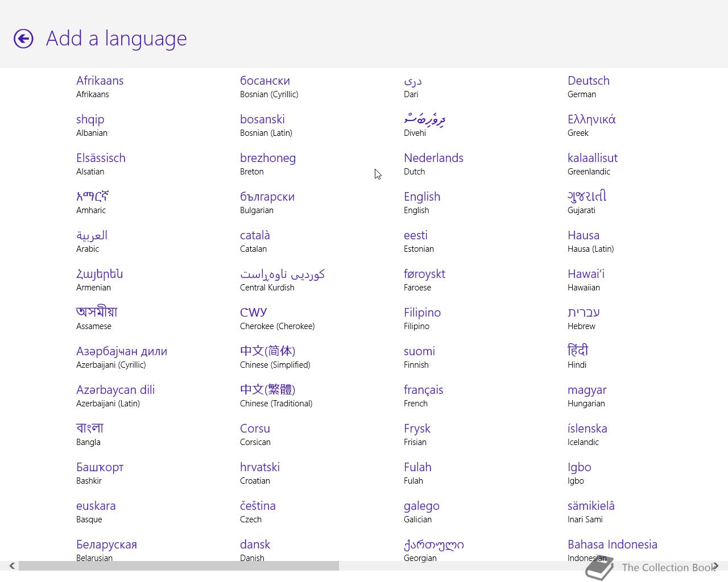
Task: Pick Deutsch German
Action: (589, 87)
